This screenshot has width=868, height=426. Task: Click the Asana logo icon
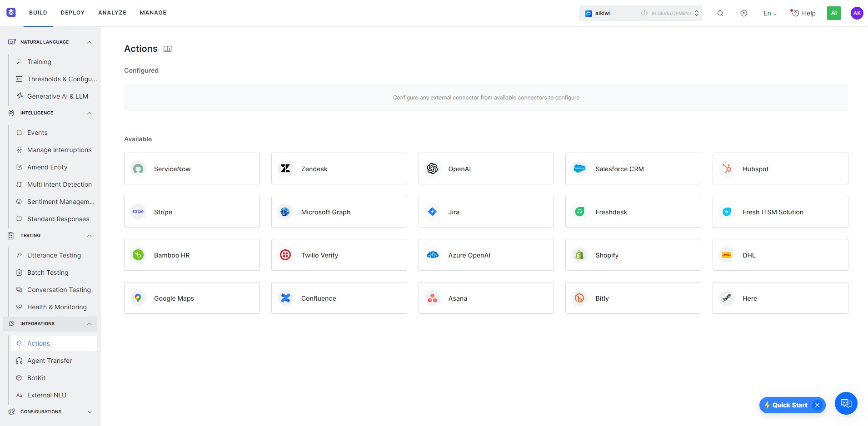432,298
